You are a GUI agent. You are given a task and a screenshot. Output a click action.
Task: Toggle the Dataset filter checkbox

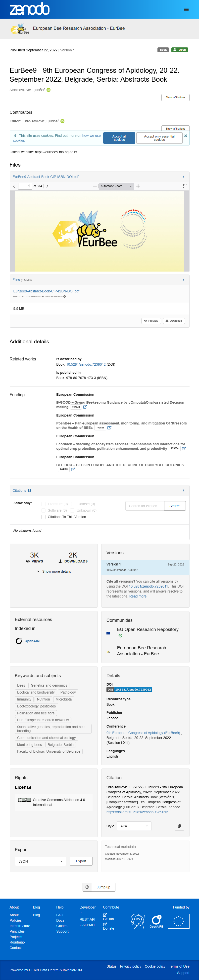[73, 504]
